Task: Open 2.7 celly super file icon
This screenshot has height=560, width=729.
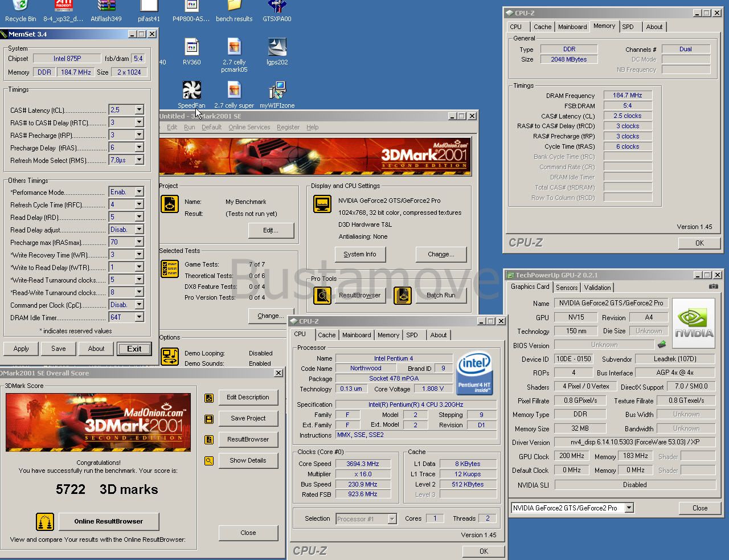Action: pos(234,95)
